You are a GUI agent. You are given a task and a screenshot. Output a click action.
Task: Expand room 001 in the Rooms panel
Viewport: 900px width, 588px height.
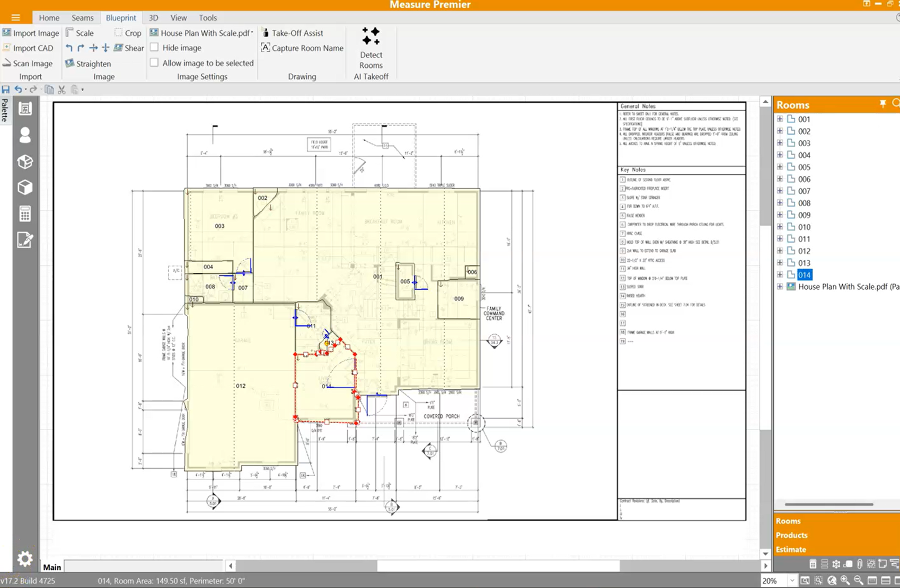pyautogui.click(x=780, y=119)
